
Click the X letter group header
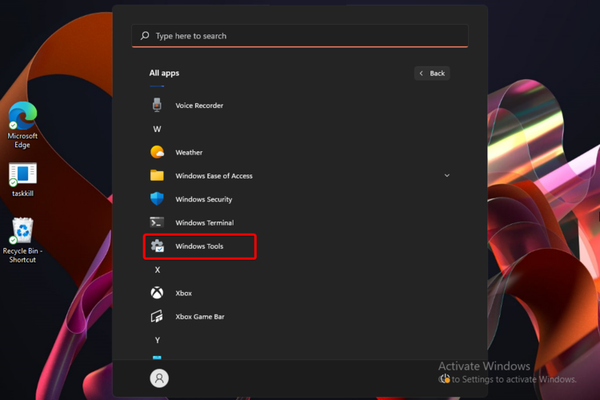[x=157, y=270]
